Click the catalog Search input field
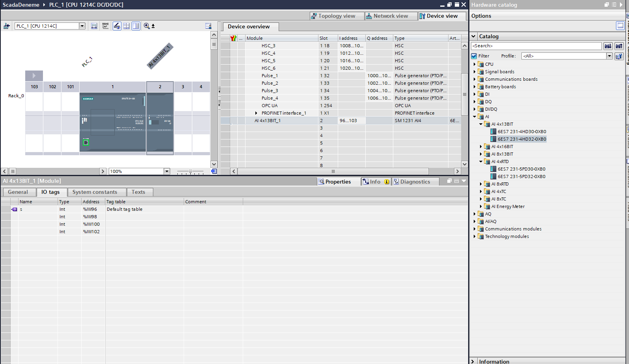Viewport: 629px width, 364px height. click(536, 46)
